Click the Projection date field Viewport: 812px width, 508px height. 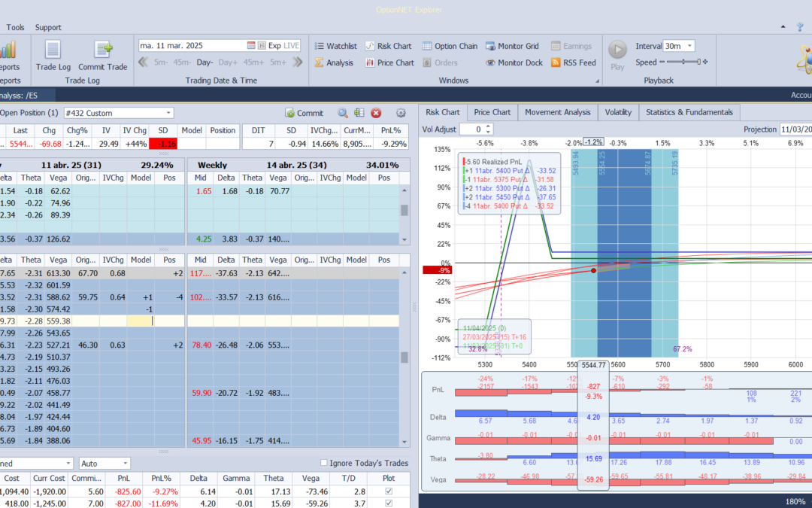pyautogui.click(x=796, y=129)
